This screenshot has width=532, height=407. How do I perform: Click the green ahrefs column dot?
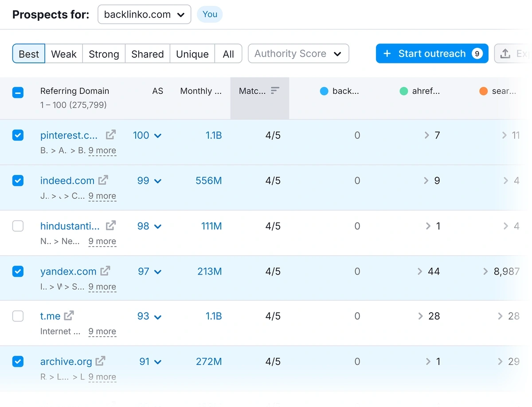(x=404, y=91)
